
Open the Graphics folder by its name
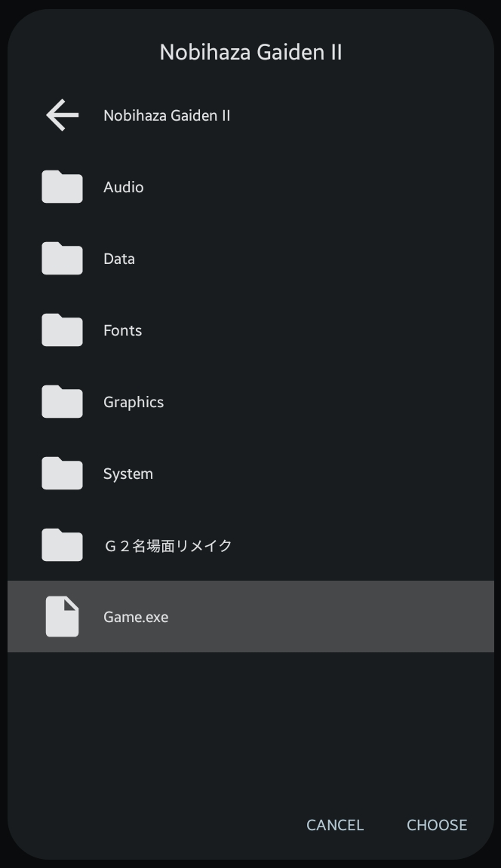134,402
